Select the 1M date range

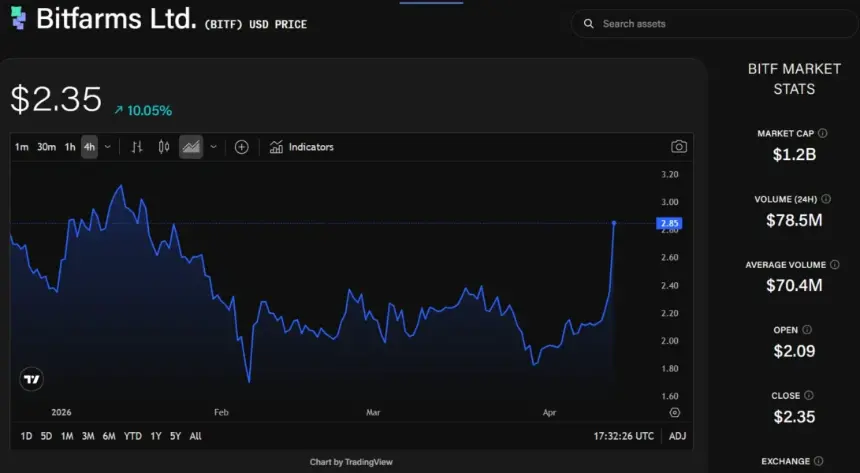67,436
